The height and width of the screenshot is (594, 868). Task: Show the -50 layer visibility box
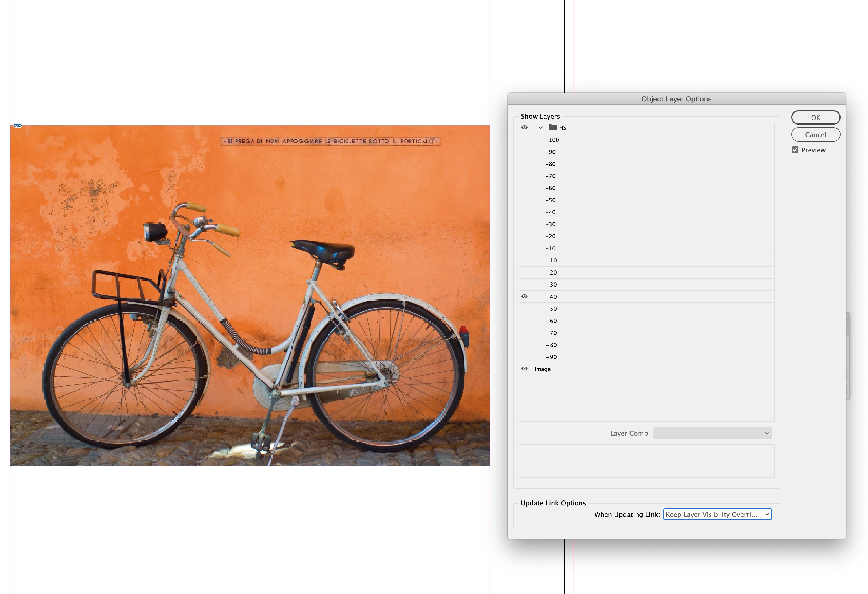pos(524,200)
